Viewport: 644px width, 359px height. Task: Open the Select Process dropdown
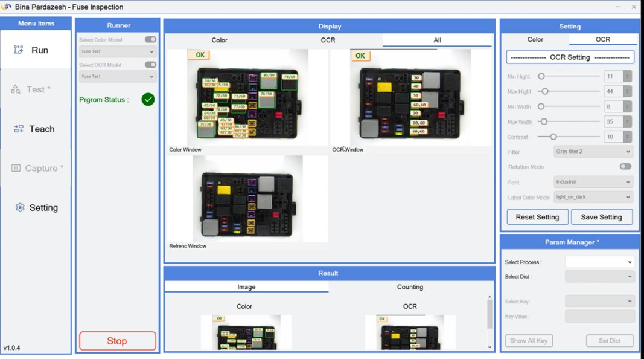[x=599, y=262]
